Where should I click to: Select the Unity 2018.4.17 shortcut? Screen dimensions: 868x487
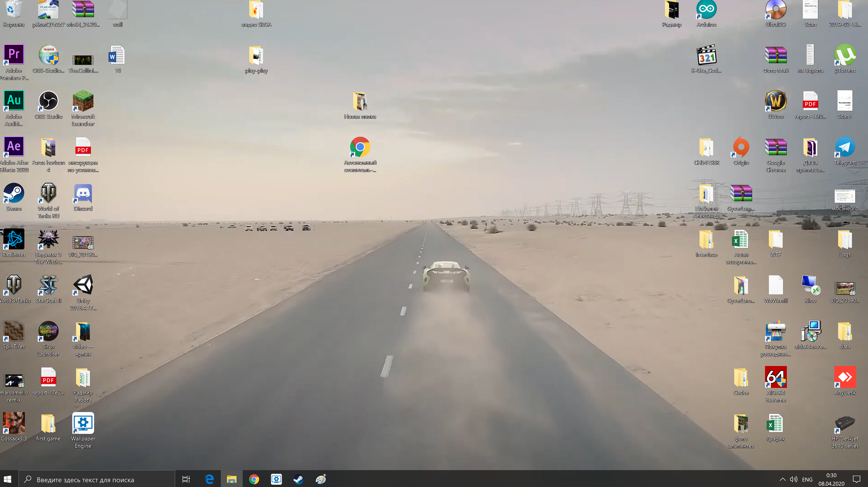(x=83, y=285)
